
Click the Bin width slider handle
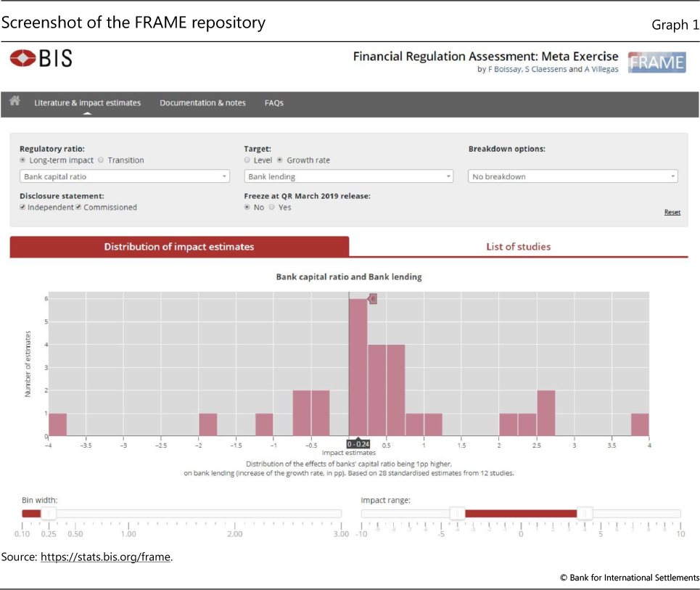(x=49, y=513)
